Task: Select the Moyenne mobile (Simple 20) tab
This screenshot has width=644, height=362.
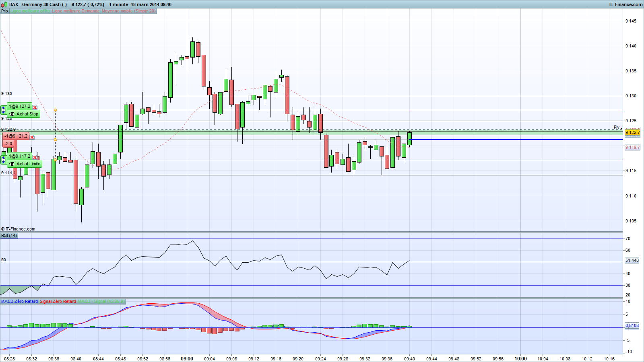Action: [x=128, y=11]
